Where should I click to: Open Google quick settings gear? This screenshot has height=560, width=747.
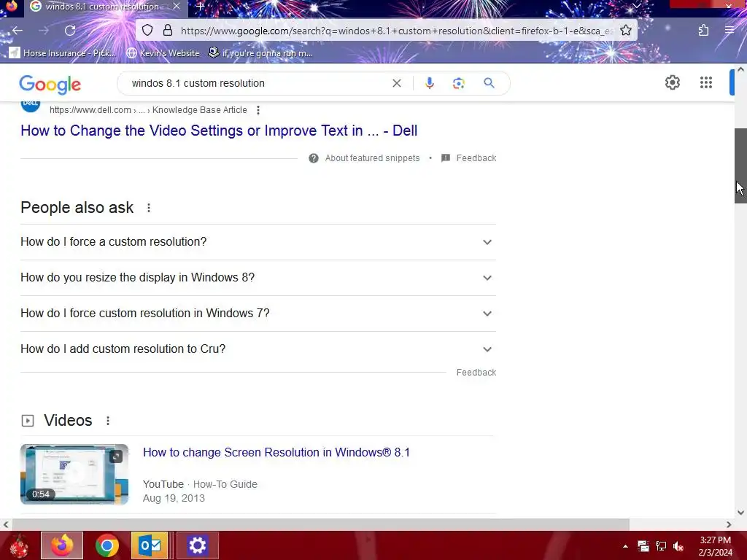[x=672, y=82]
